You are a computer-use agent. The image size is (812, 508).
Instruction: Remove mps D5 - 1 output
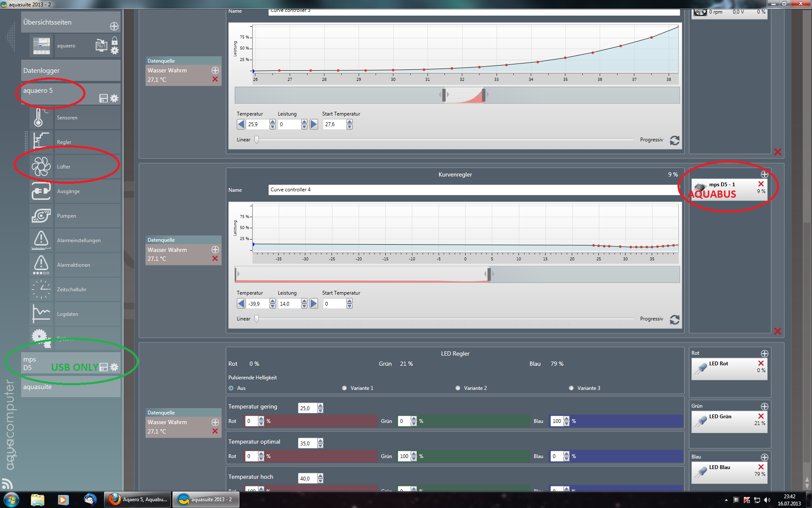761,184
